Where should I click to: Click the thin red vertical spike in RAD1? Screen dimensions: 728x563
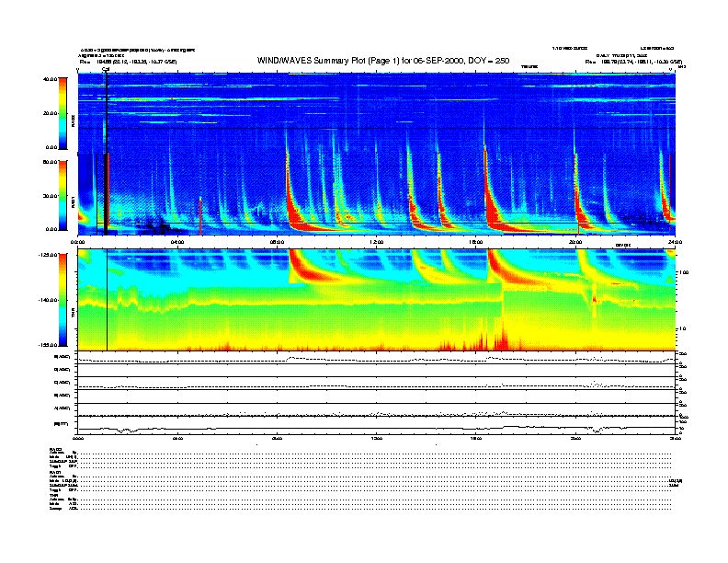click(x=200, y=216)
